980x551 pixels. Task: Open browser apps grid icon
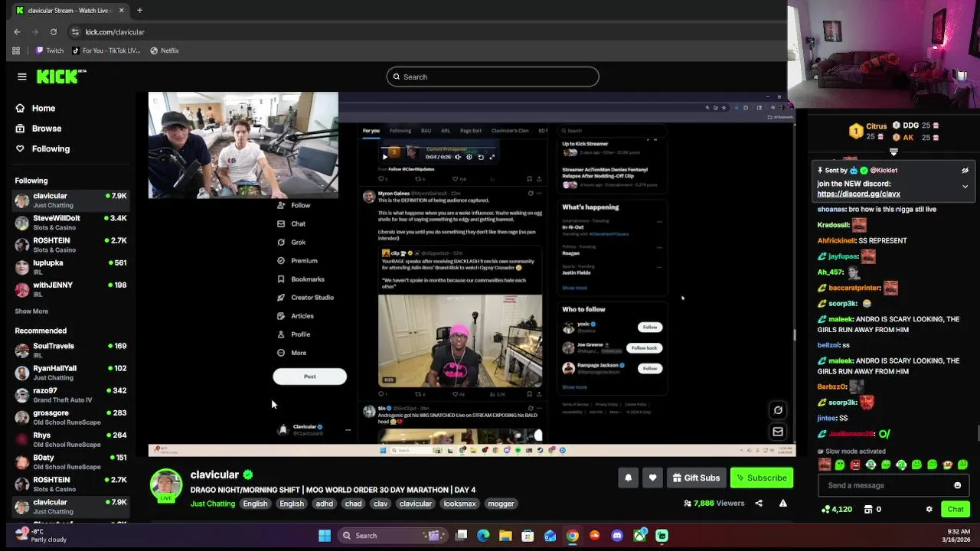[16, 51]
